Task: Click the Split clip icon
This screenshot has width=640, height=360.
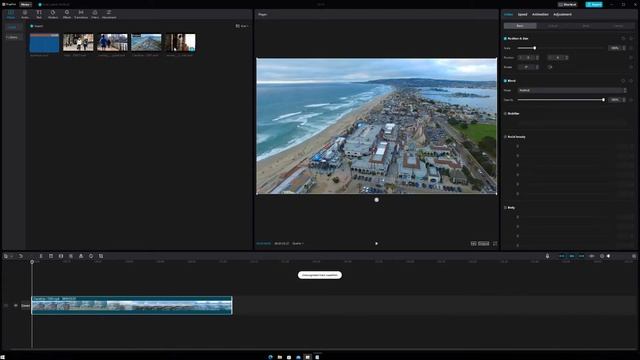Action: [x=41, y=256]
